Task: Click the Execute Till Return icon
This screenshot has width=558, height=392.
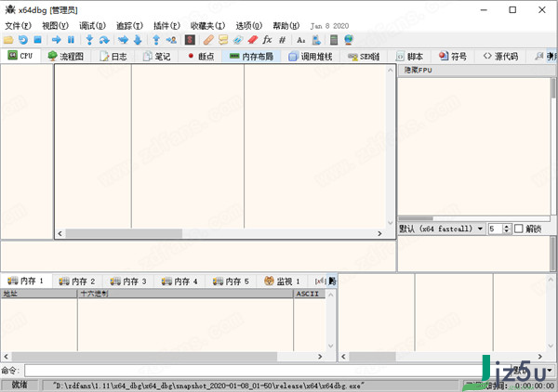Action: pos(156,40)
